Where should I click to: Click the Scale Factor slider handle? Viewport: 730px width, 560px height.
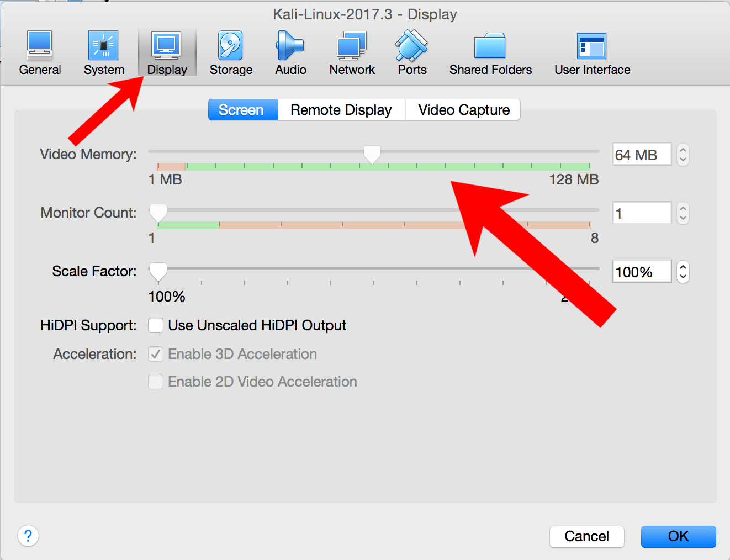tap(158, 272)
